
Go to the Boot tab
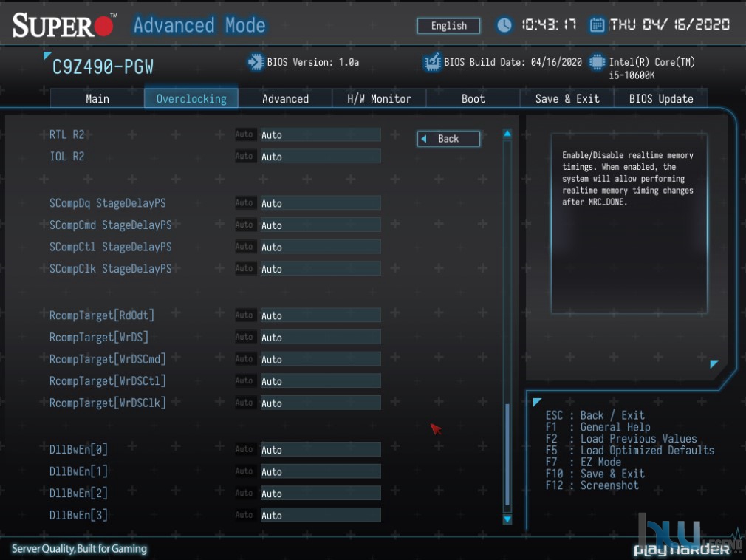point(473,98)
